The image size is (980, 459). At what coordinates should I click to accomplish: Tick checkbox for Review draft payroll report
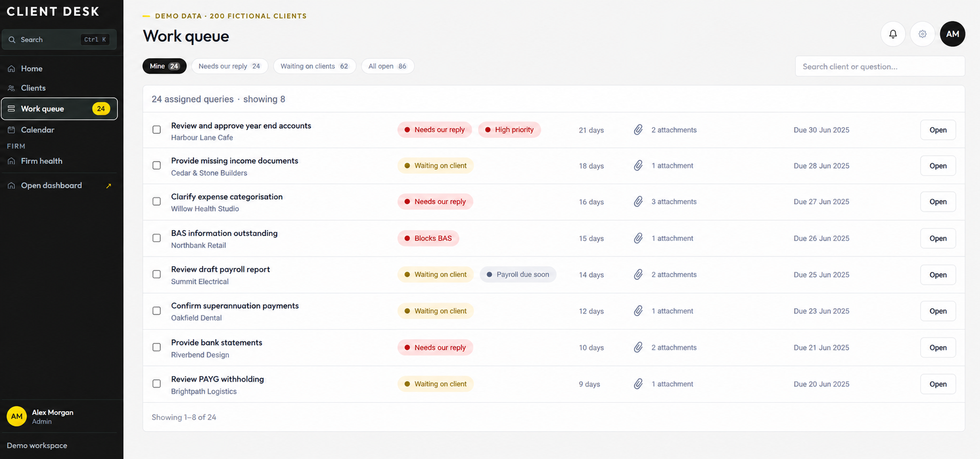point(157,274)
